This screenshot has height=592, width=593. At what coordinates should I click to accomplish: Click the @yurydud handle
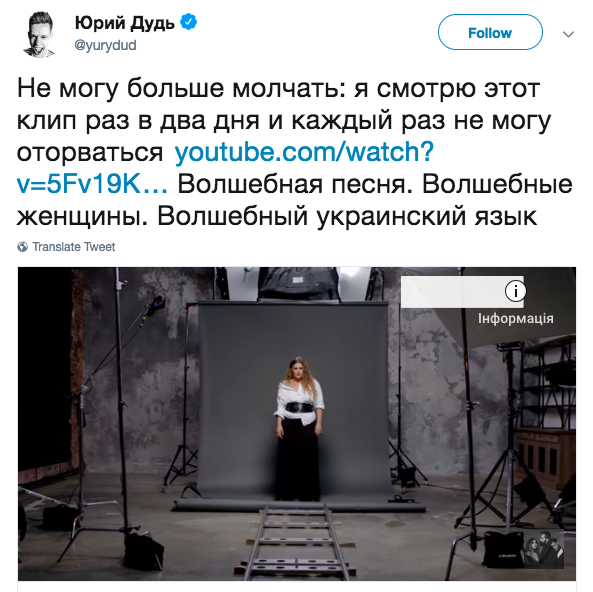pyautogui.click(x=106, y=45)
